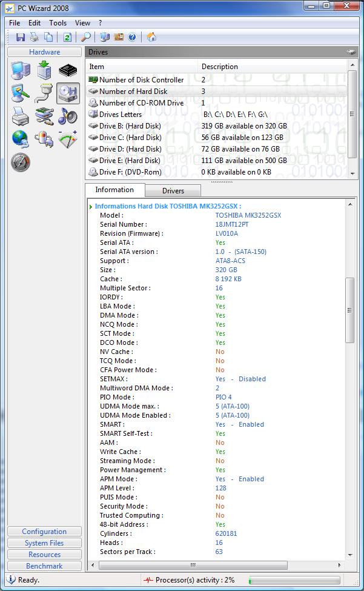The image size is (364, 591).
Task: Click the Drives list scroll down arrow
Action: point(352,173)
